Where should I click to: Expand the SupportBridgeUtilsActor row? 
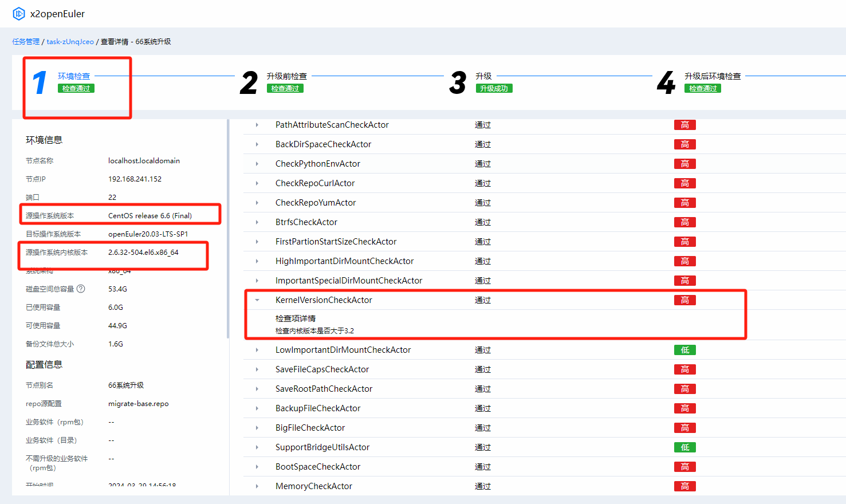[x=257, y=447]
